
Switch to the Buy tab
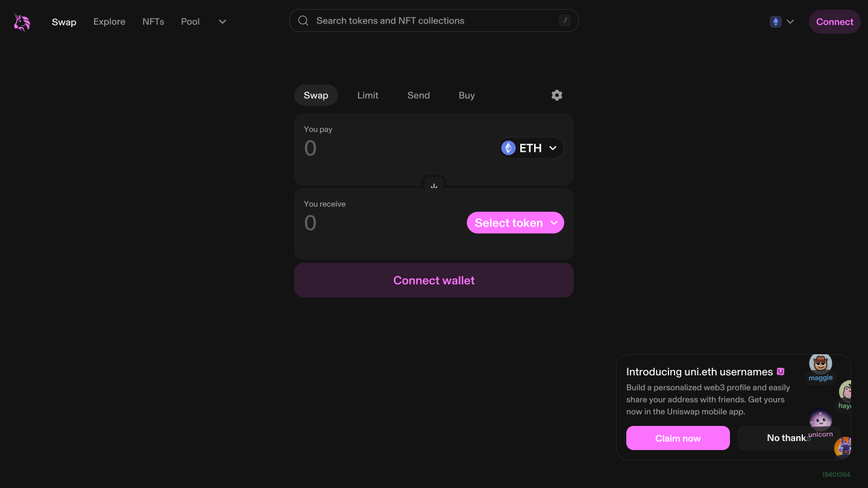tap(467, 95)
